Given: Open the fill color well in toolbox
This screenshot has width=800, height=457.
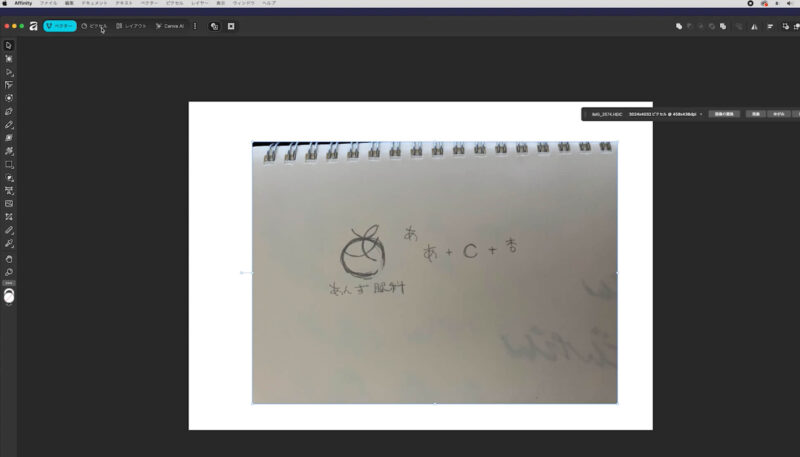Looking at the screenshot, I should click(x=9, y=296).
